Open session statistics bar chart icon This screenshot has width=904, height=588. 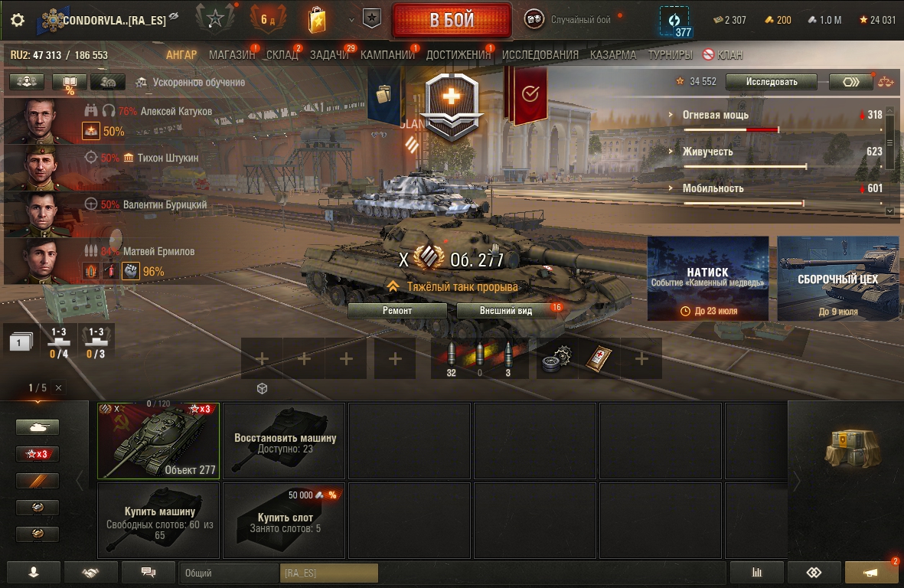coord(757,573)
